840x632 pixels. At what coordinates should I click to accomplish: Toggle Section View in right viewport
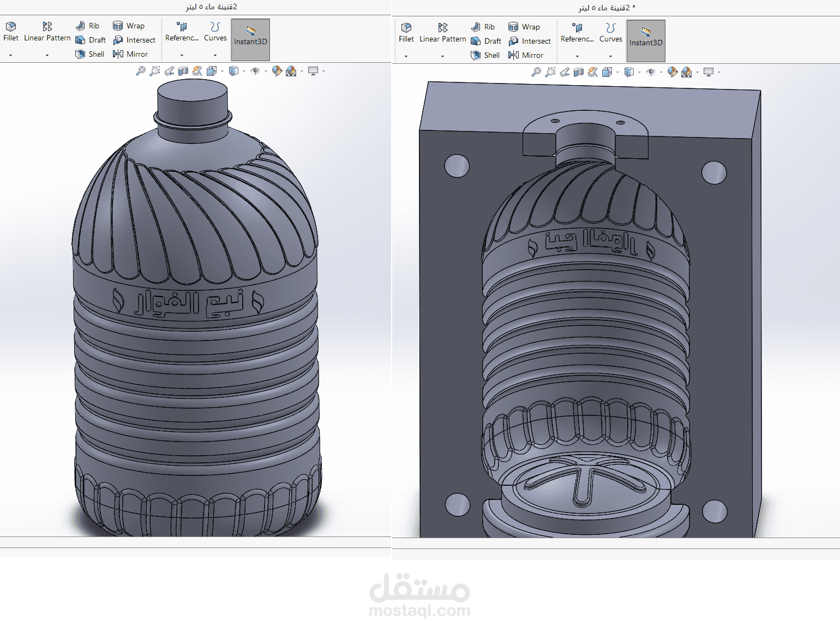point(579,72)
